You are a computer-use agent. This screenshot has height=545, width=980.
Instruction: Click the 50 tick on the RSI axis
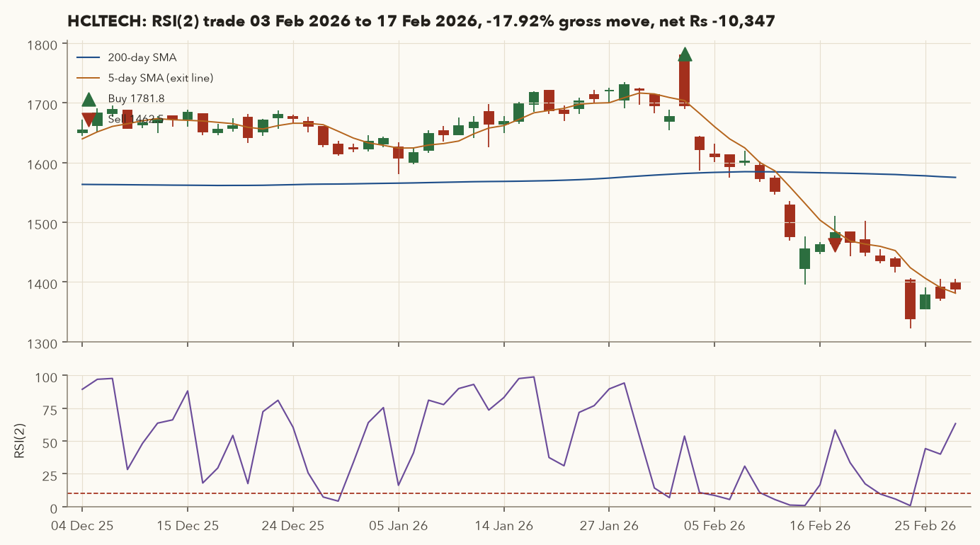coord(51,442)
